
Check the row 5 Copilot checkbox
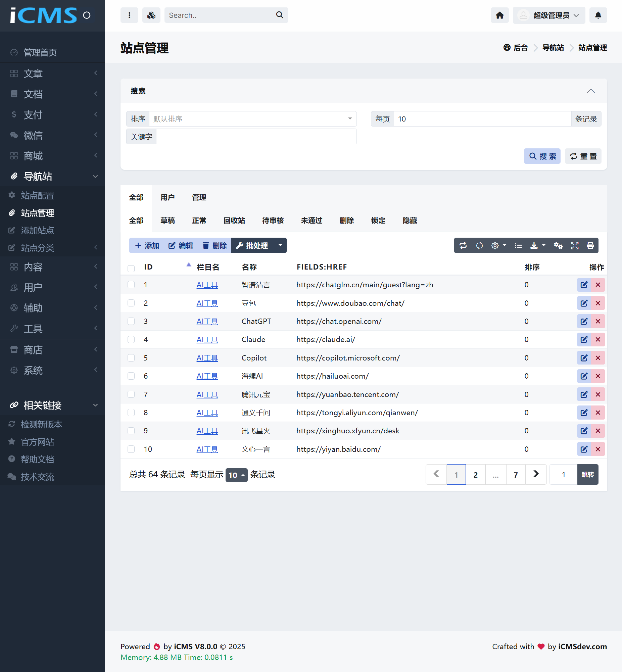pyautogui.click(x=131, y=358)
